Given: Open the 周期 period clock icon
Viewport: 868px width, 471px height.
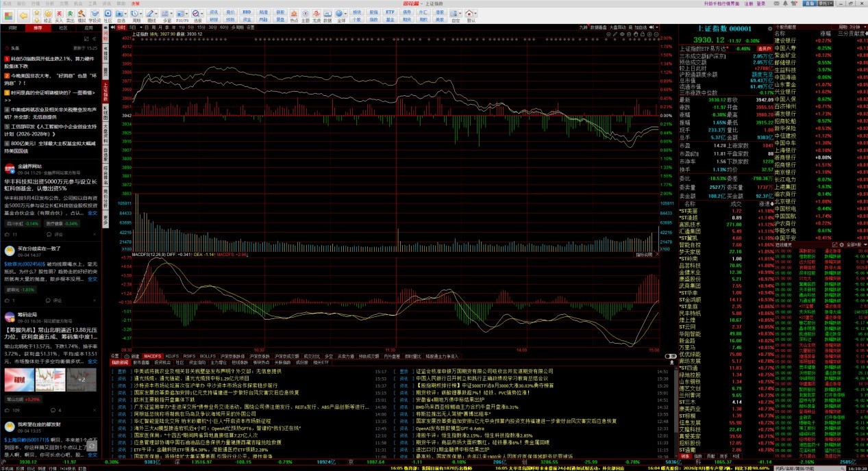Looking at the screenshot, I should 134,15.
